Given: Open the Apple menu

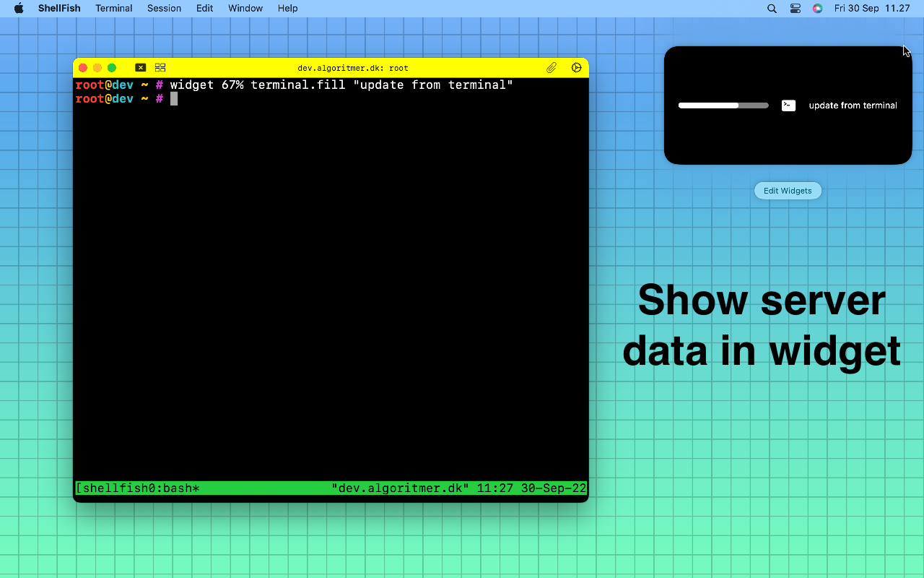Looking at the screenshot, I should pyautogui.click(x=19, y=9).
